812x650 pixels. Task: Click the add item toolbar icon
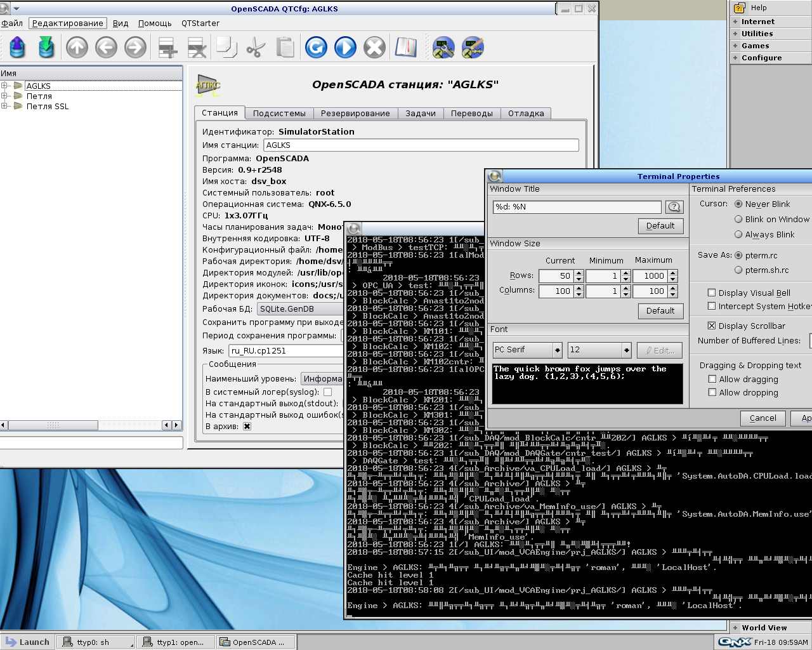167,48
